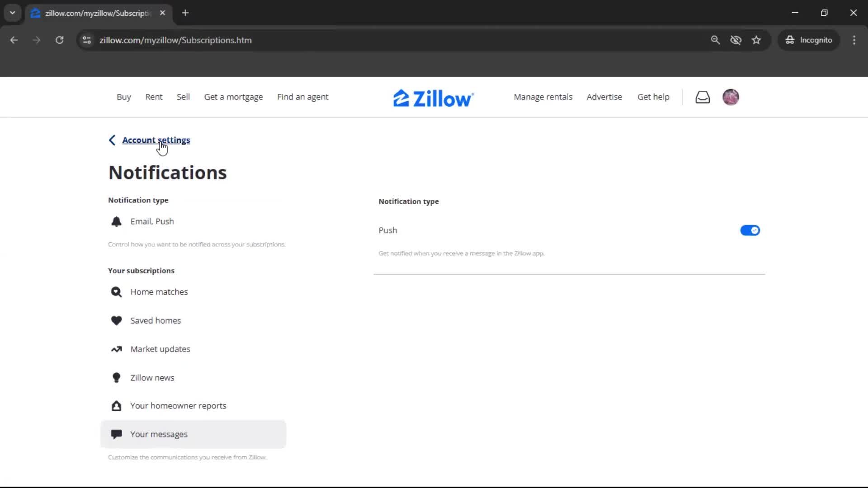Open the Buy menu

123,97
